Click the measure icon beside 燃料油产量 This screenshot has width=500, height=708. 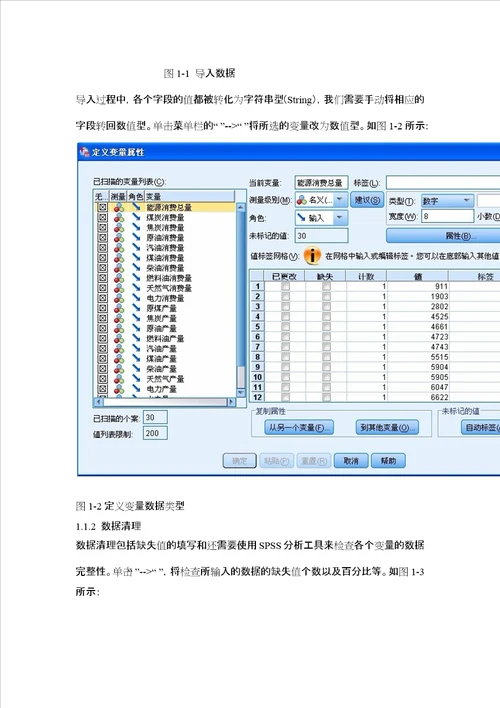[x=119, y=338]
